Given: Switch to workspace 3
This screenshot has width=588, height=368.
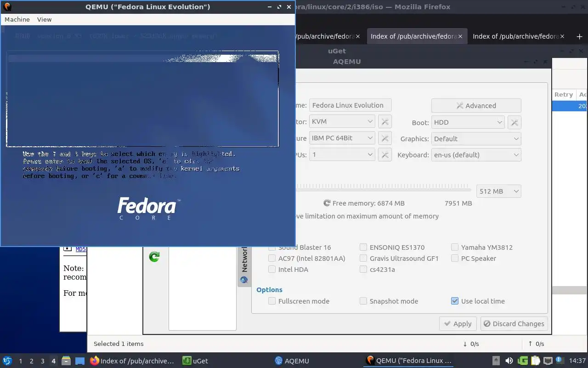Looking at the screenshot, I should 42,361.
